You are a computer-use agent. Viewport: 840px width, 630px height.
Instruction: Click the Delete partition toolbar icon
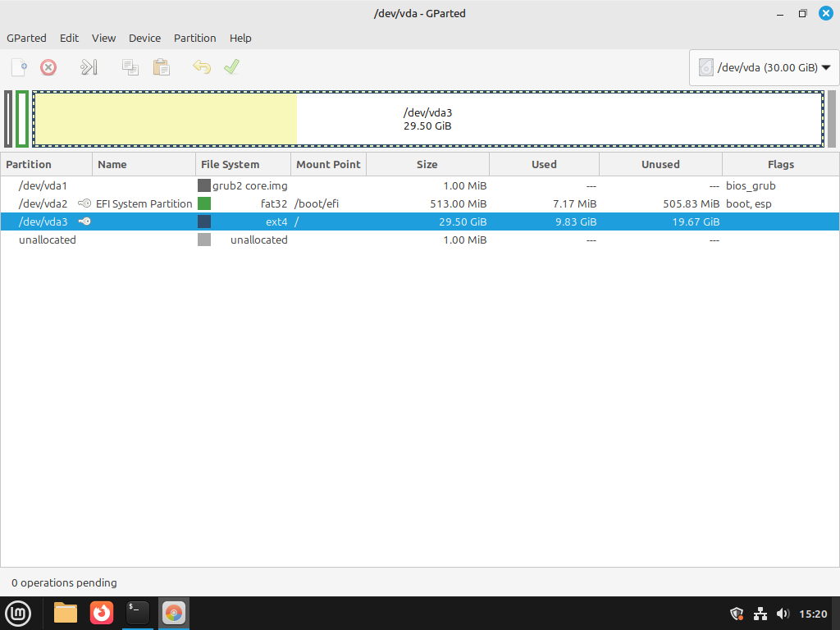(48, 67)
